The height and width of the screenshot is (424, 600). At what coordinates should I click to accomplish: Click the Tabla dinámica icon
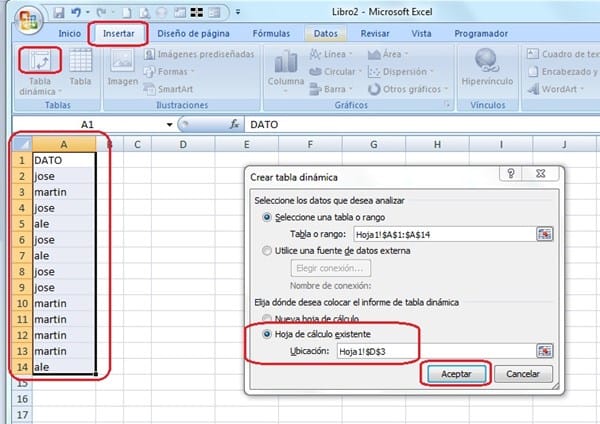coord(40,60)
